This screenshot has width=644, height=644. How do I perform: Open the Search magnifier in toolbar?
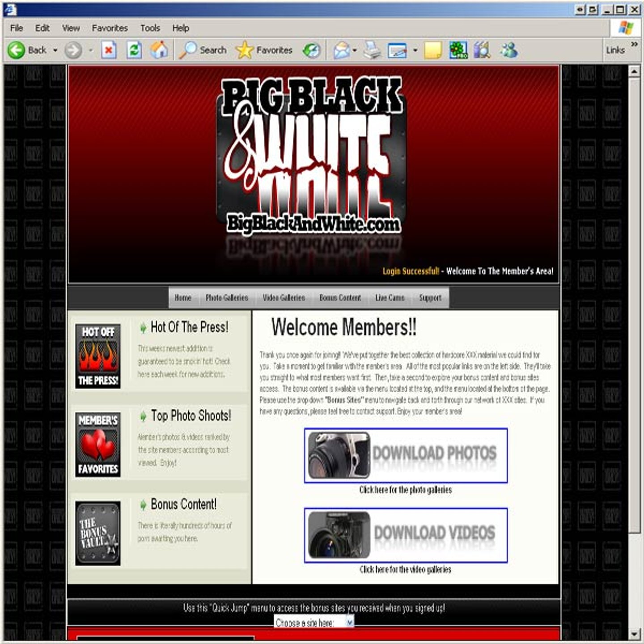pos(188,50)
